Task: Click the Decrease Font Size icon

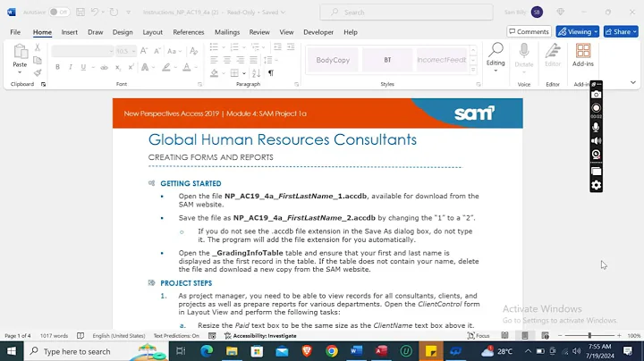Action: [157, 51]
